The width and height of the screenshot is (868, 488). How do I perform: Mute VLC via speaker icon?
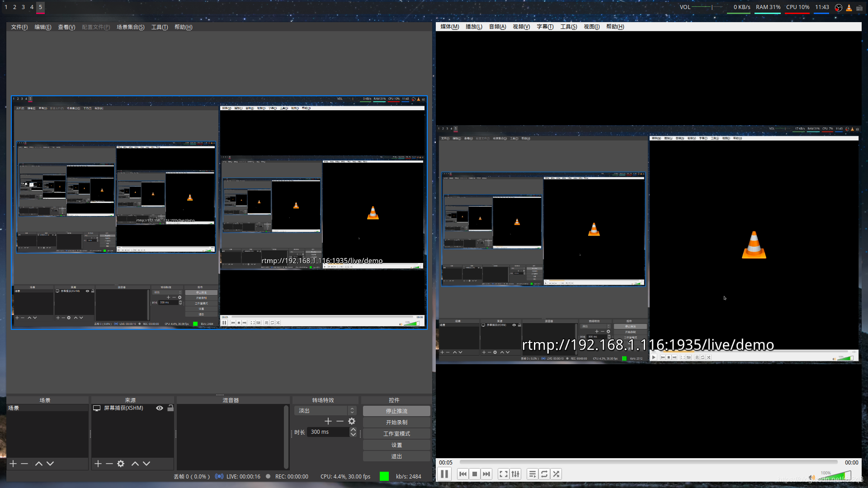[812, 478]
